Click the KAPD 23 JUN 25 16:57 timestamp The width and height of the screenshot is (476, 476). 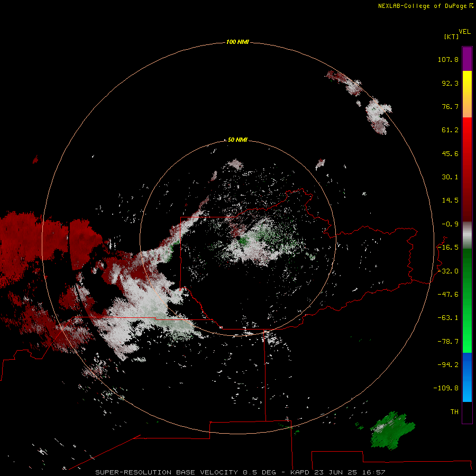pos(338,472)
